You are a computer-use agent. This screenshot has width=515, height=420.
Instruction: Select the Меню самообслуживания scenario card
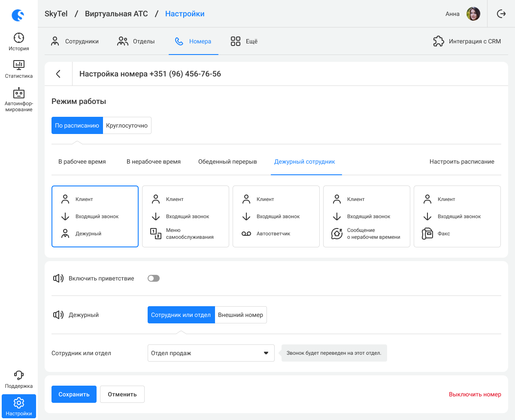coord(185,216)
